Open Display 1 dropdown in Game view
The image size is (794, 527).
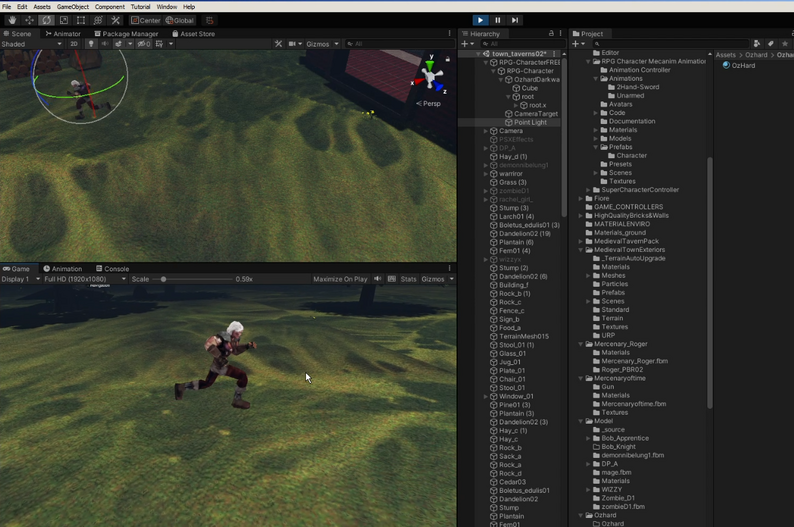(x=20, y=279)
